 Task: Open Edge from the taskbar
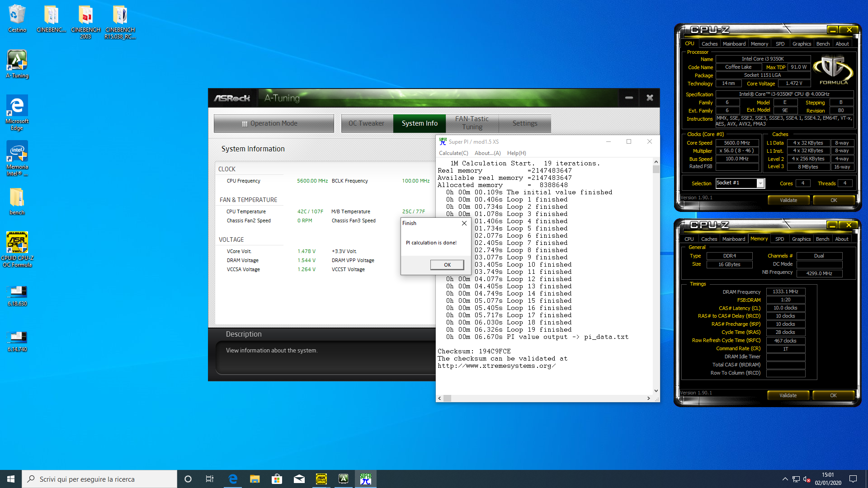click(233, 479)
